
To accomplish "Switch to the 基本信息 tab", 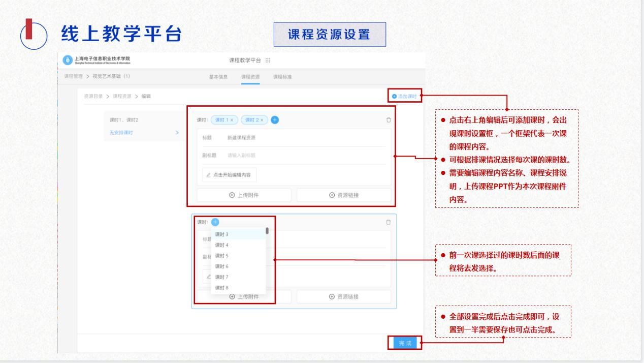I will [218, 77].
